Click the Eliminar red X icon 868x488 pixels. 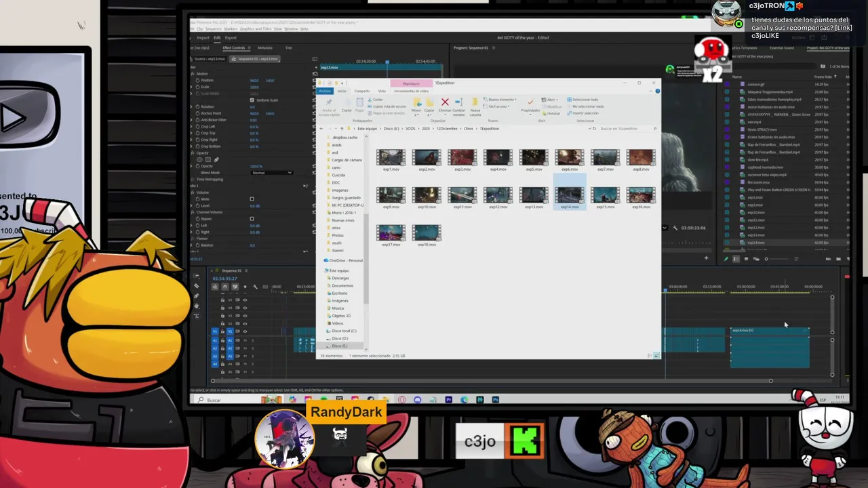point(445,102)
